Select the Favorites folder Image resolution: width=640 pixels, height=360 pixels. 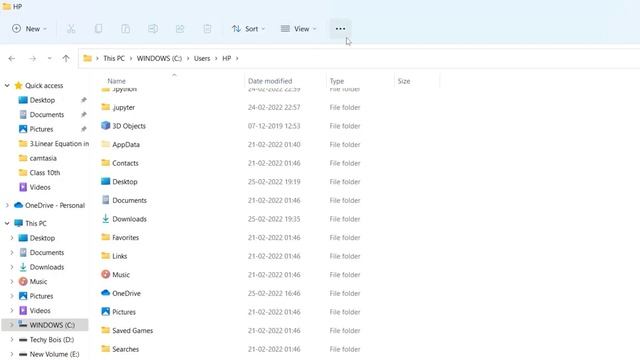click(x=125, y=238)
